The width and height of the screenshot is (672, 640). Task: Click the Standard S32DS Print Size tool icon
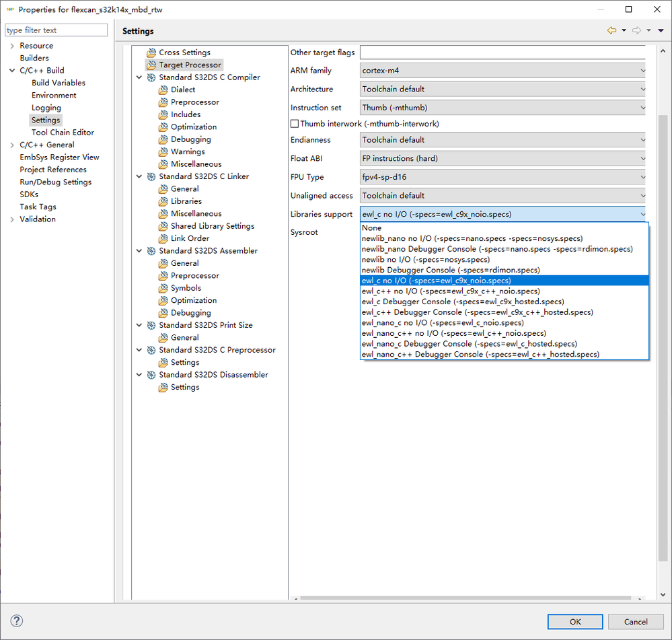click(151, 325)
